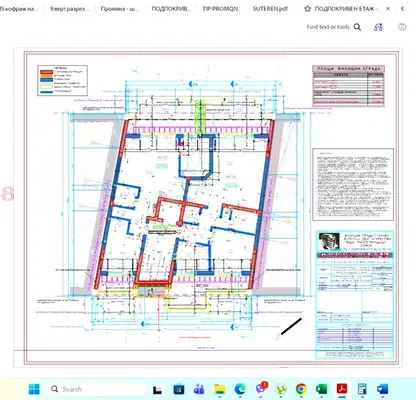
Task: Switch to the SUTEREN.pdf tab
Action: 270,9
